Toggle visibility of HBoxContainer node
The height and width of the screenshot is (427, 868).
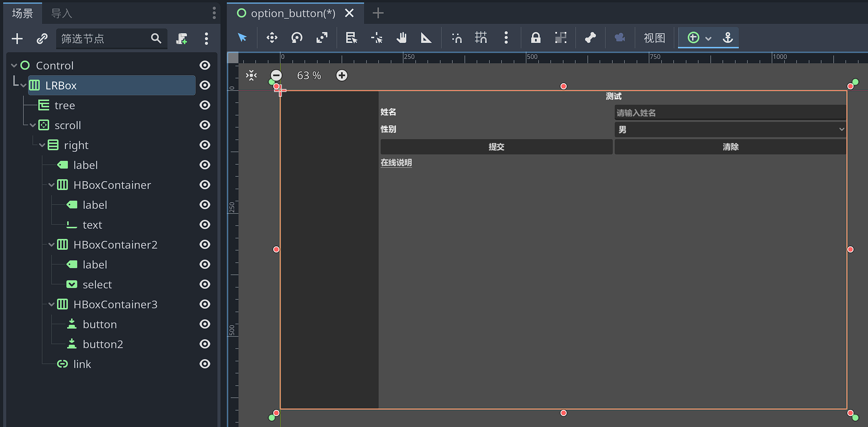click(x=205, y=185)
